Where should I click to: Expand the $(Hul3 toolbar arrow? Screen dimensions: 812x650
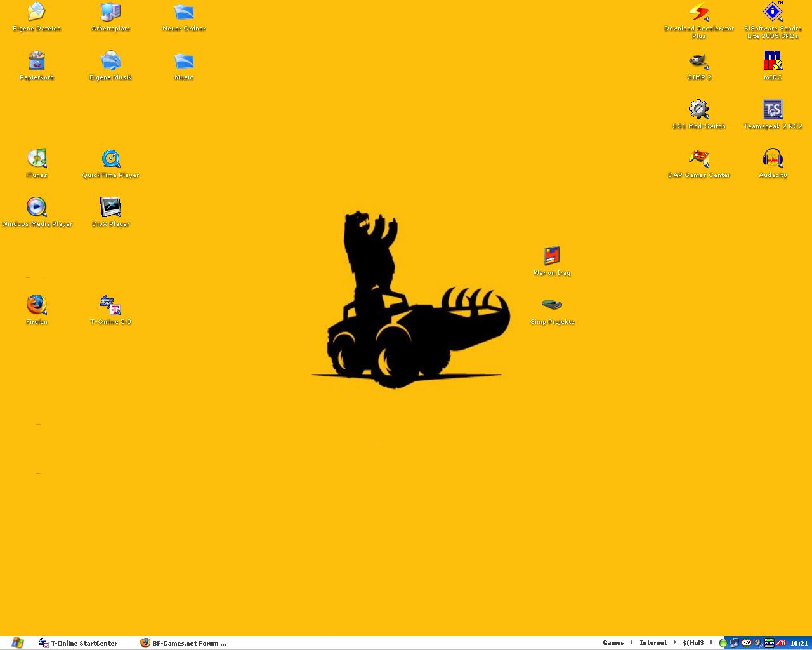[x=712, y=642]
